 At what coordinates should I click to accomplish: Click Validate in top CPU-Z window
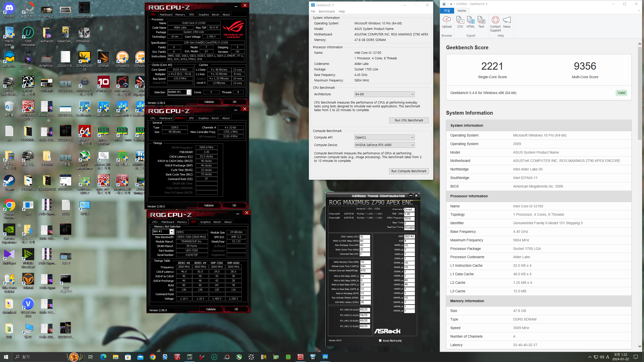click(209, 102)
